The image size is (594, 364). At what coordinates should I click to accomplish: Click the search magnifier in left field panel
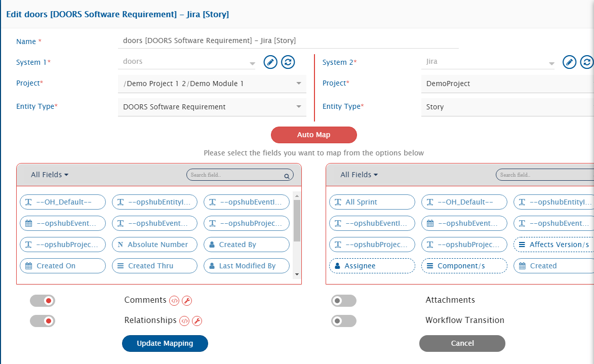[287, 176]
